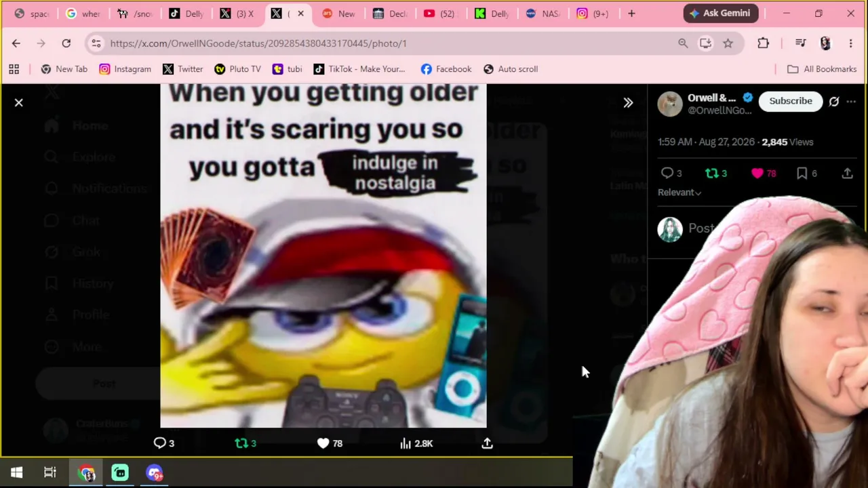Screen dimensions: 868x488
Task: Open the tubi bookmark
Action: pos(287,69)
